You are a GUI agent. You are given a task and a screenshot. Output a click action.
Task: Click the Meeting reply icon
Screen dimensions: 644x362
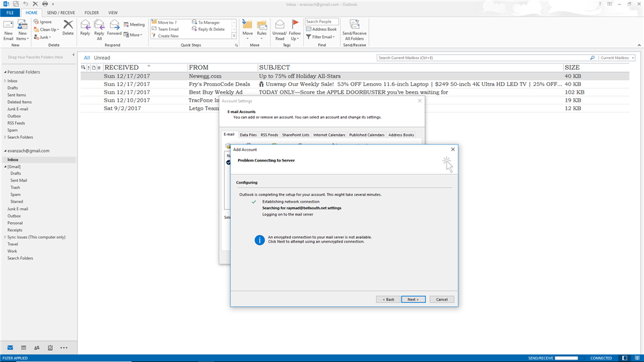(126, 25)
